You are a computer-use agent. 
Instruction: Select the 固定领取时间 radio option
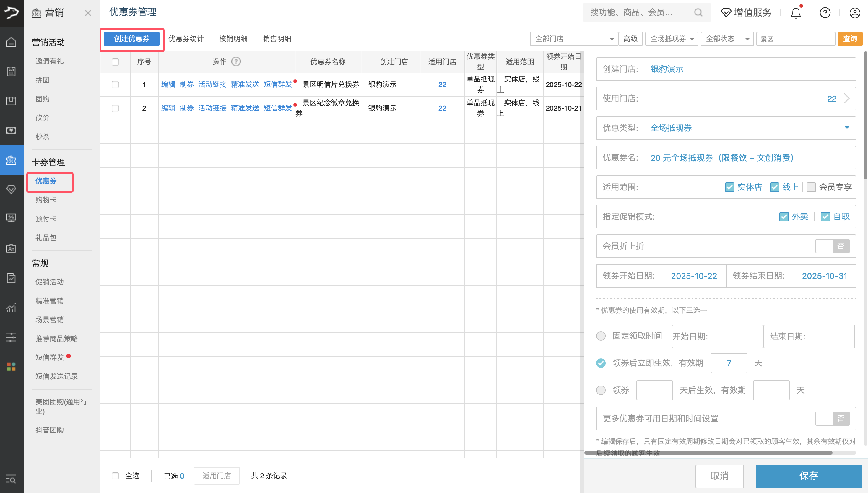[601, 336]
